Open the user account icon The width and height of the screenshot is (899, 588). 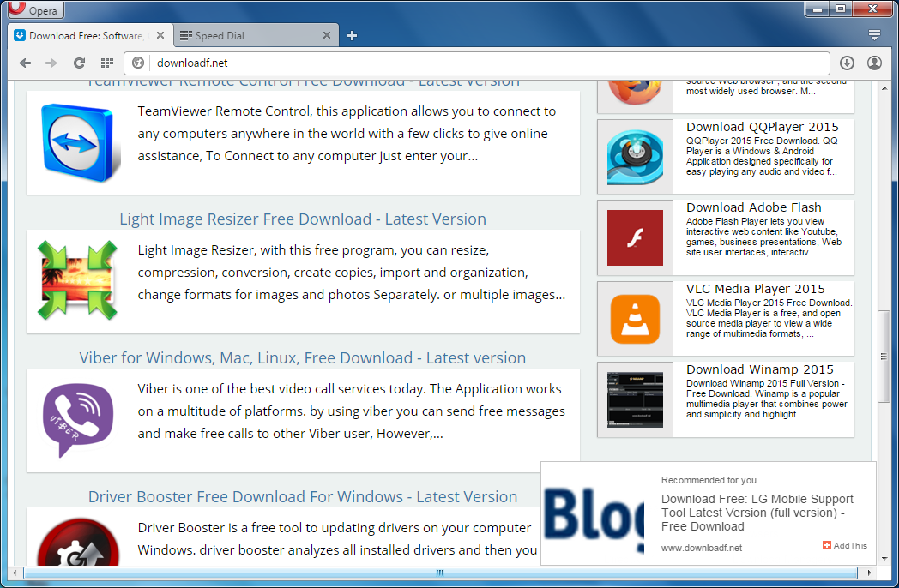pyautogui.click(x=874, y=63)
